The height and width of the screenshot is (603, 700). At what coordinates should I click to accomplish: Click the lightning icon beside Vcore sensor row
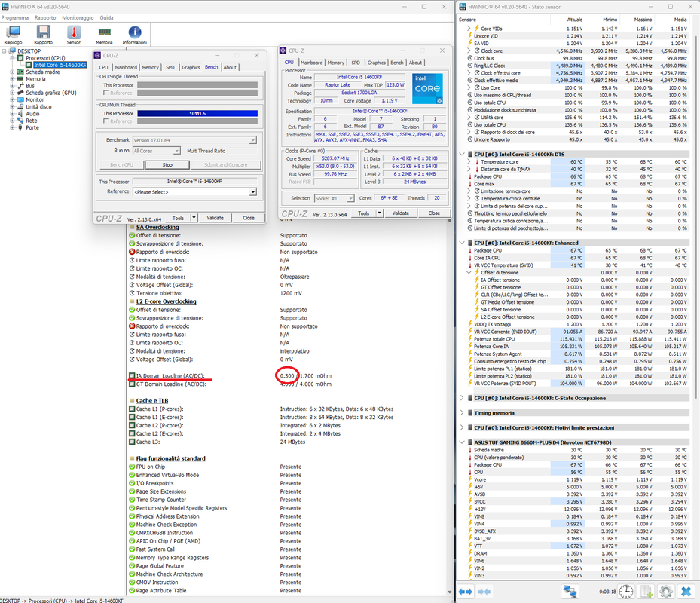coord(470,479)
